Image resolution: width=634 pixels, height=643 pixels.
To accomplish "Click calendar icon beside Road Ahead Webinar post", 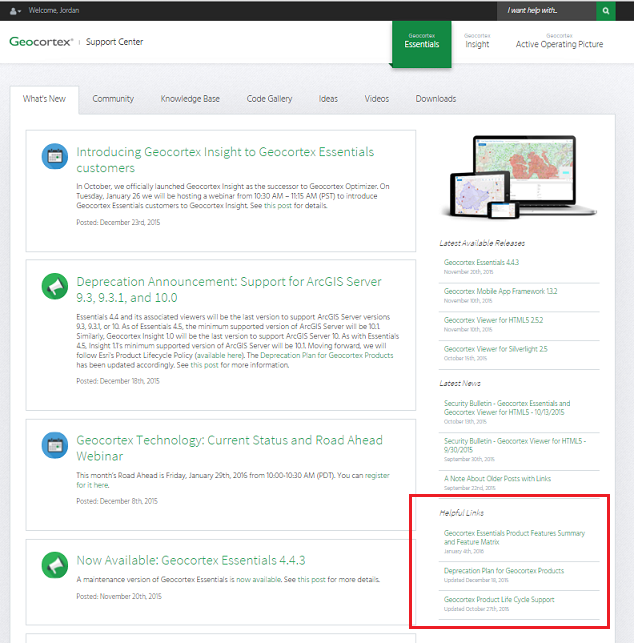I will pos(55,445).
